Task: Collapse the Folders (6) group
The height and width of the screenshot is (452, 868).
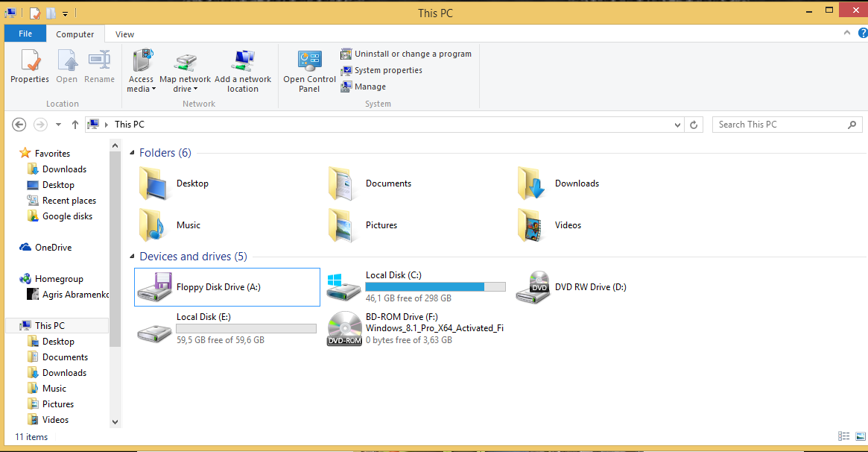Action: pos(133,152)
